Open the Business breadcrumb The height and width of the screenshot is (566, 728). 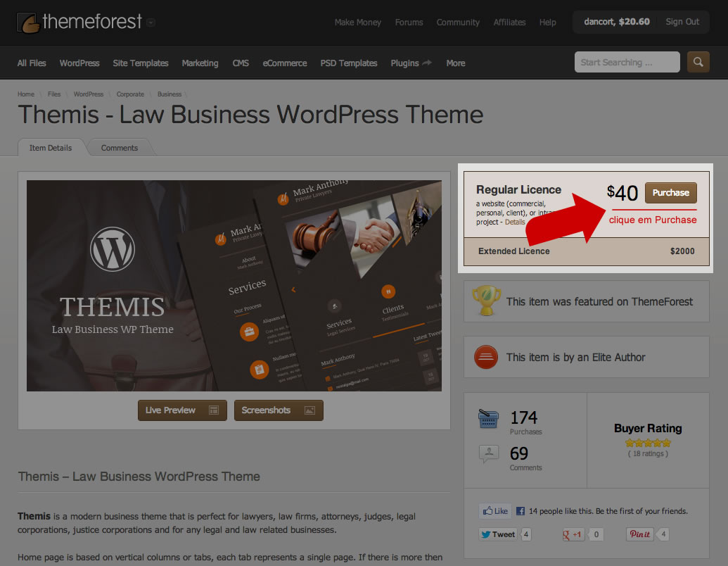[x=169, y=94]
